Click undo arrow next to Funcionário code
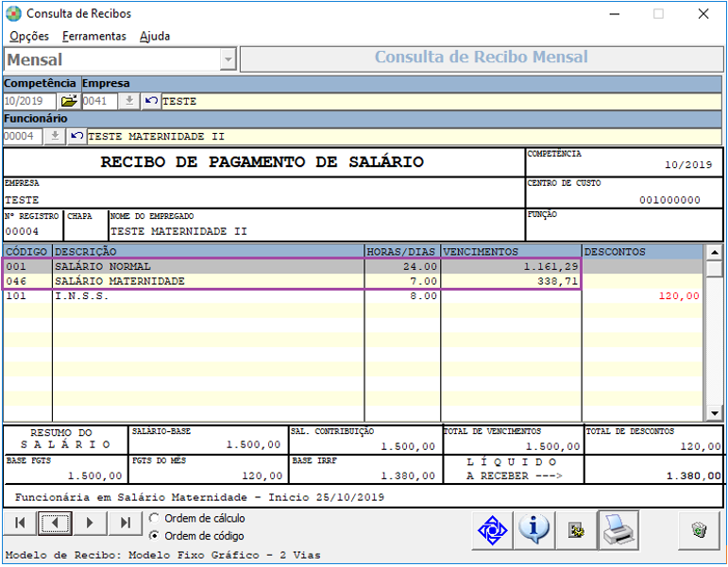This screenshot has height=567, width=728. [x=77, y=136]
